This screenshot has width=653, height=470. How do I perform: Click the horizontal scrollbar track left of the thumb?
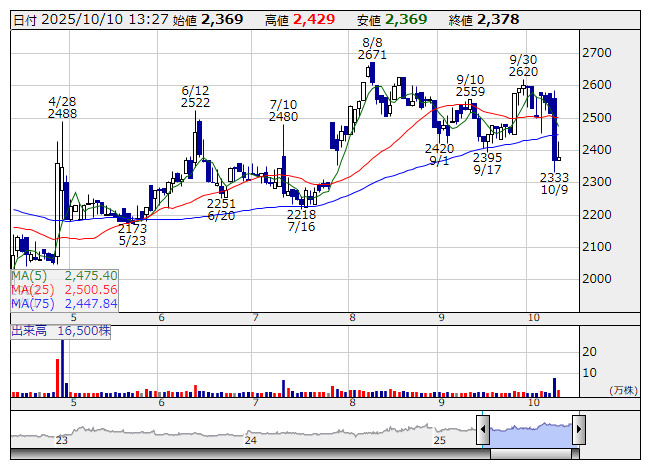(250, 454)
